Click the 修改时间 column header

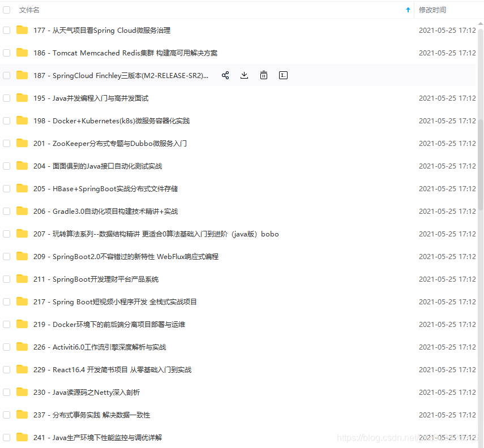(432, 10)
